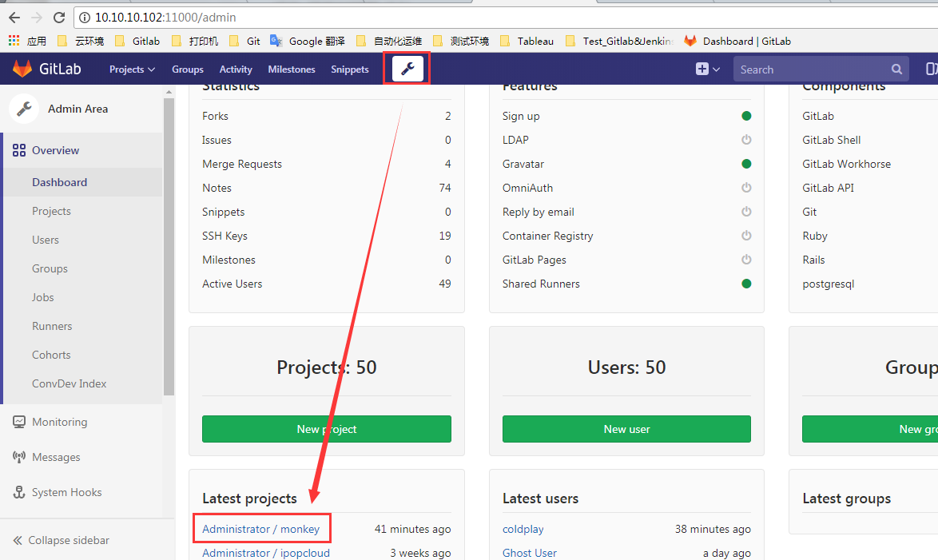Click the green New project button

327,429
